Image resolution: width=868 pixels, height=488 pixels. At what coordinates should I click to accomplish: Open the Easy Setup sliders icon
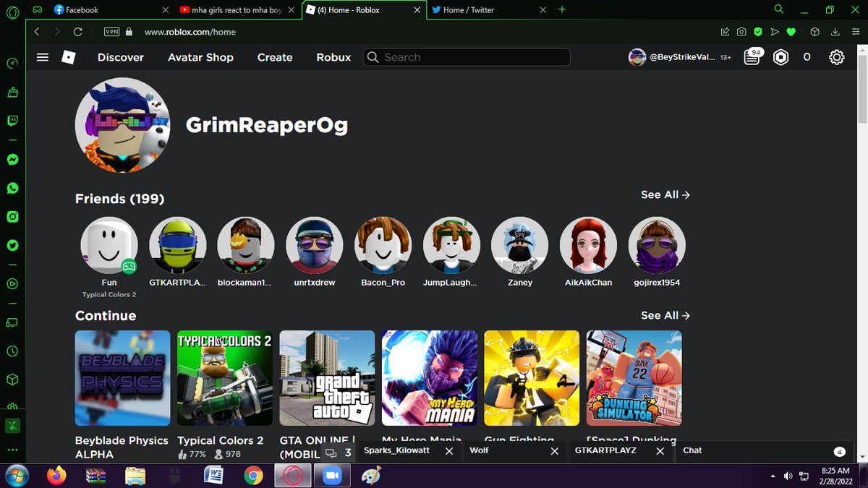point(855,32)
